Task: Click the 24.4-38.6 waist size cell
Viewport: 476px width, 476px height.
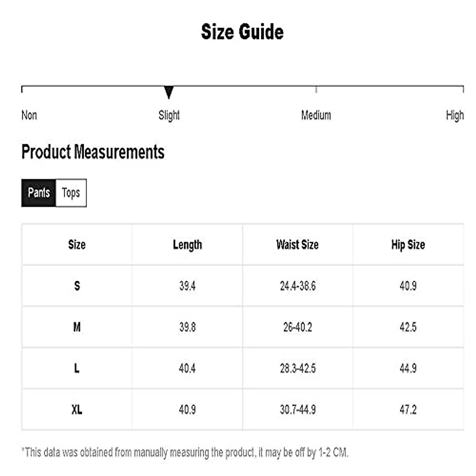Action: pos(297,286)
